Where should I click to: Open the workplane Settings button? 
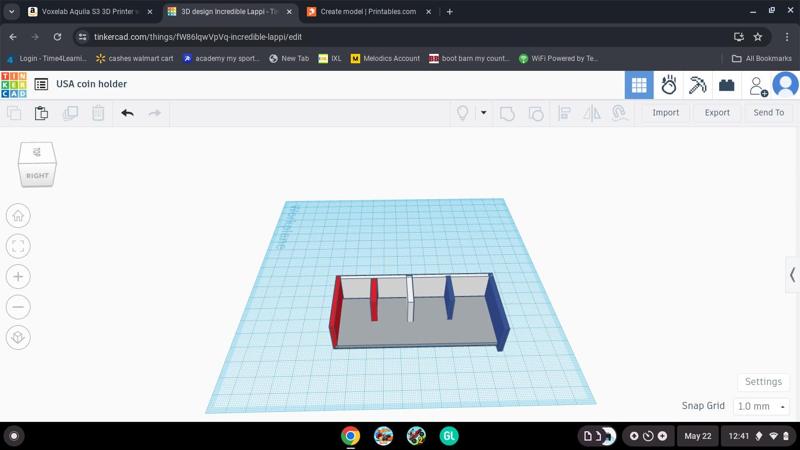click(x=763, y=382)
